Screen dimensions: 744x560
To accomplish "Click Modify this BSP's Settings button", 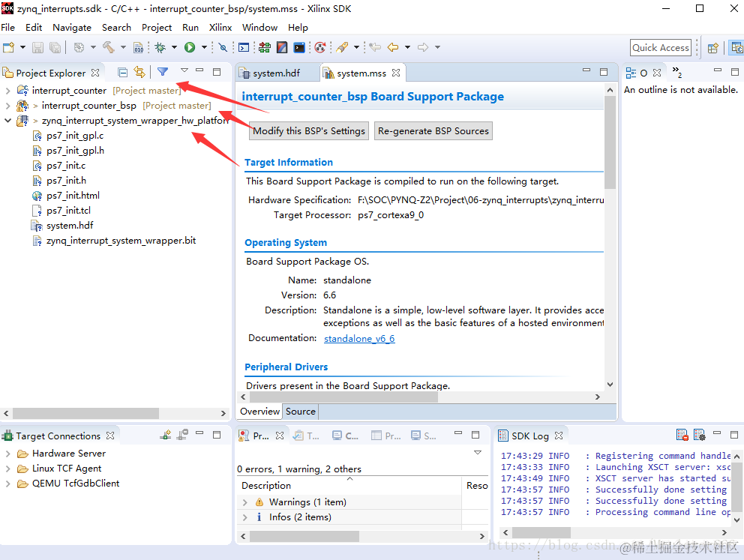I will [x=309, y=131].
